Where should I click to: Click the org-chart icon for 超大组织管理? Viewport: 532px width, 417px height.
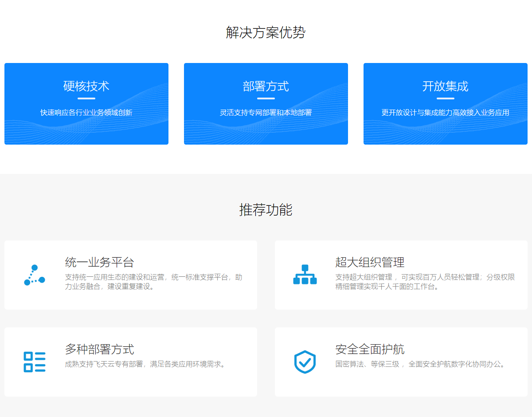(305, 275)
